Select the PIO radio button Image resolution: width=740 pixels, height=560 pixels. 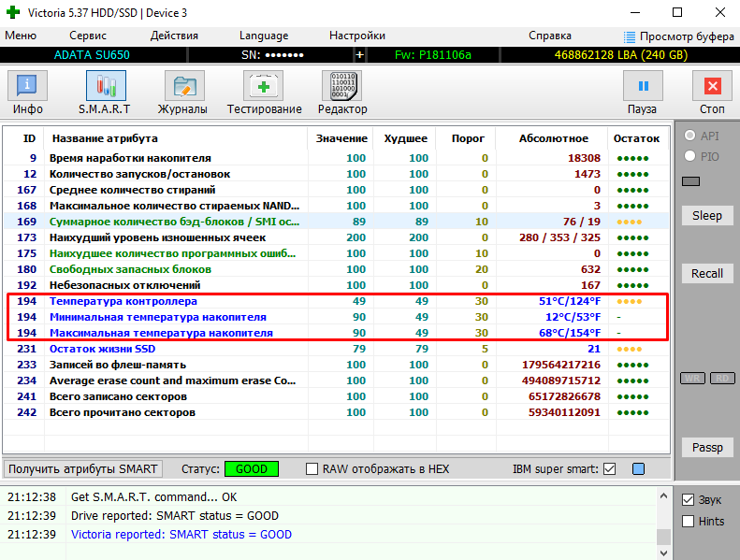tap(690, 156)
